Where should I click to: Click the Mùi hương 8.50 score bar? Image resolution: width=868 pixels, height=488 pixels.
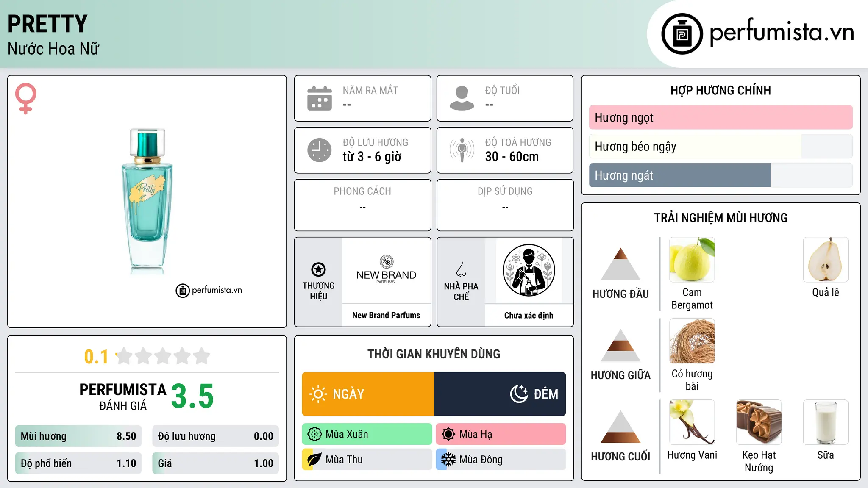point(78,436)
